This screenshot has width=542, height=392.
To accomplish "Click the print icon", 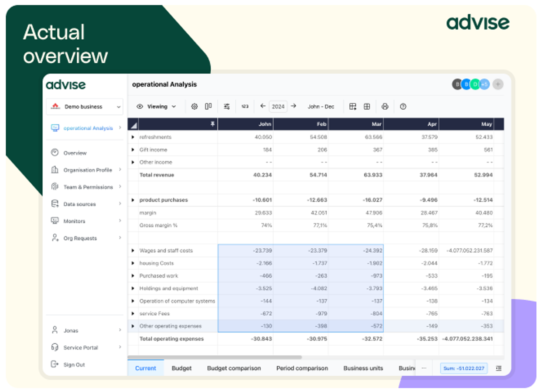I will [385, 106].
